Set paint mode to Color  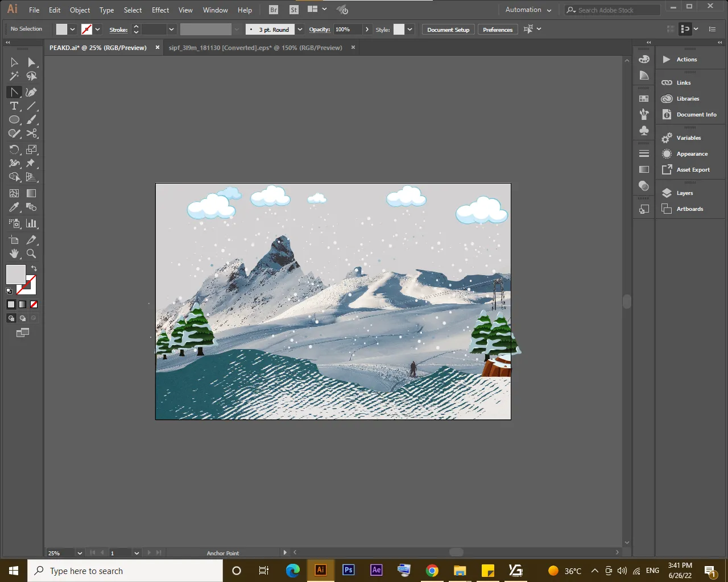(x=11, y=305)
